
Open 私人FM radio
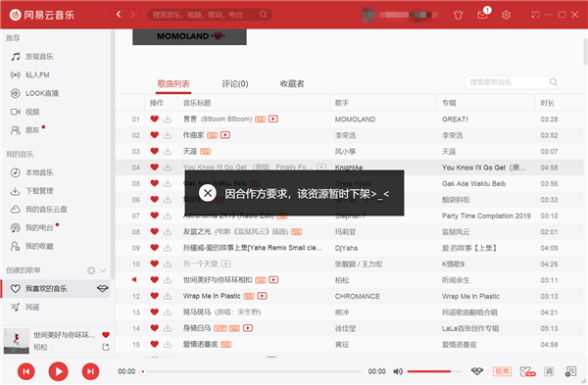pyautogui.click(x=30, y=75)
